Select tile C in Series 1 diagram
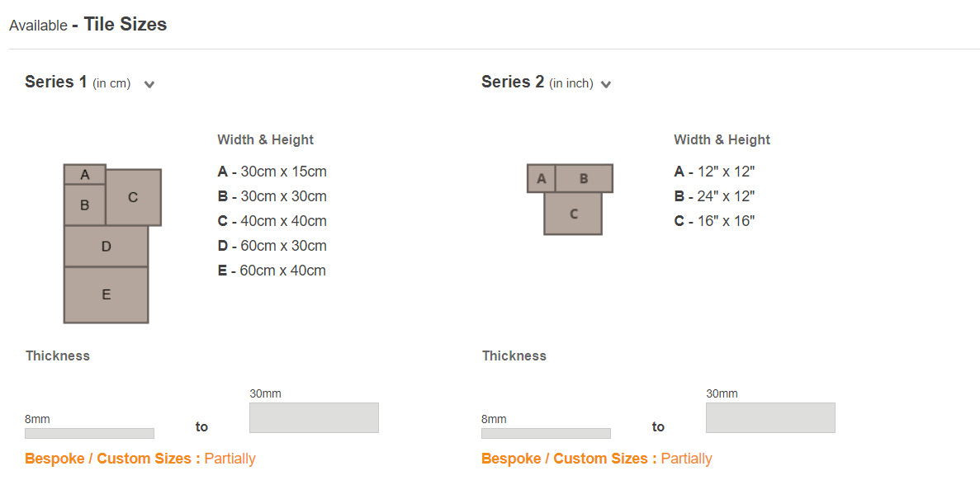This screenshot has width=980, height=499. (133, 197)
